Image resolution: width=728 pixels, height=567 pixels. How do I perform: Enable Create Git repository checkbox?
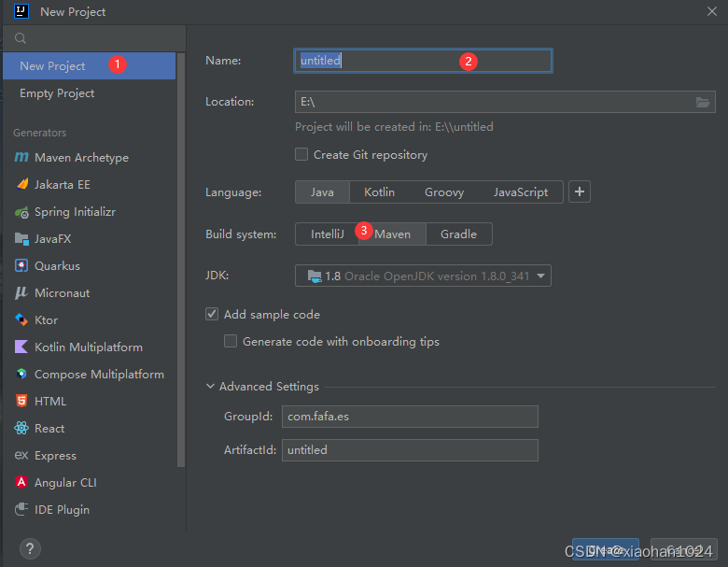click(301, 154)
